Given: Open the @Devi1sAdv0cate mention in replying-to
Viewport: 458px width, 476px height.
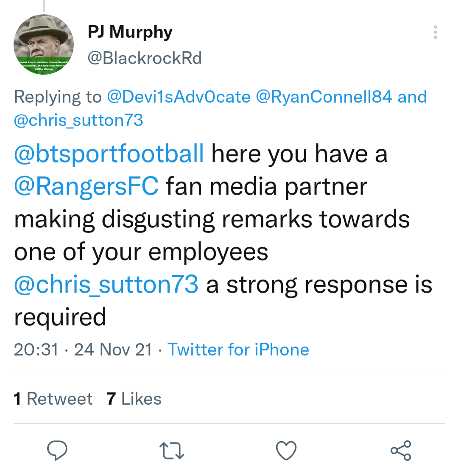Looking at the screenshot, I should (179, 97).
